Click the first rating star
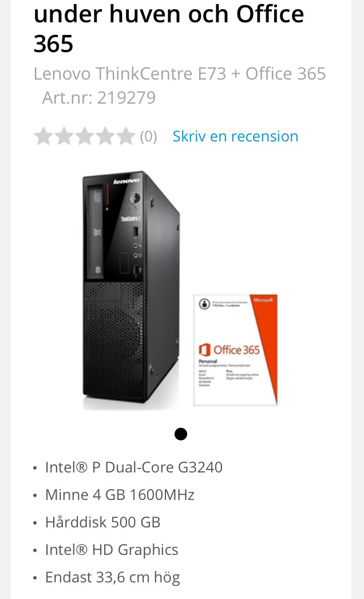 (43, 136)
